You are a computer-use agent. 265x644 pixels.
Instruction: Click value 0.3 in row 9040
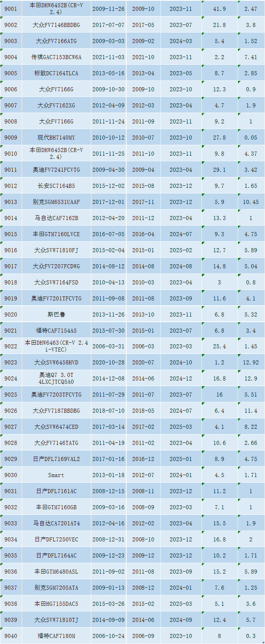[x=251, y=636]
